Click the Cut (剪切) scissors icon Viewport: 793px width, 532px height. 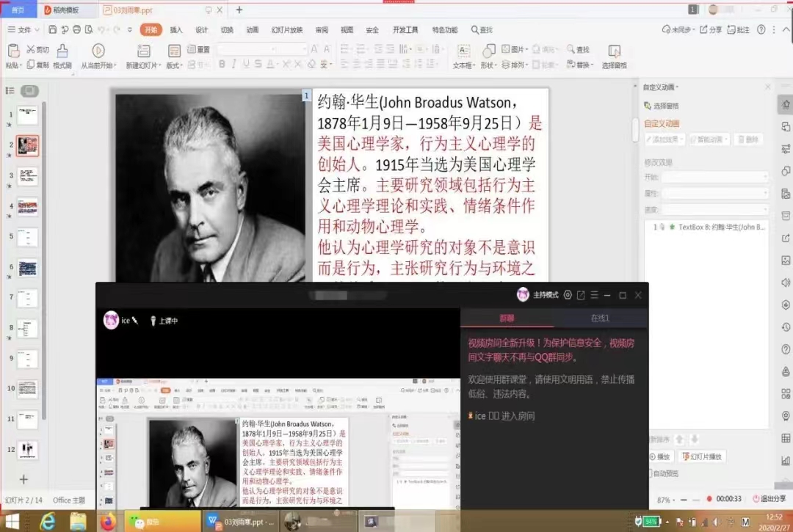[32, 49]
